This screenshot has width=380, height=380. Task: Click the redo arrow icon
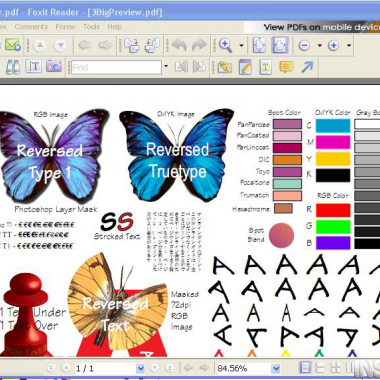(x=199, y=45)
